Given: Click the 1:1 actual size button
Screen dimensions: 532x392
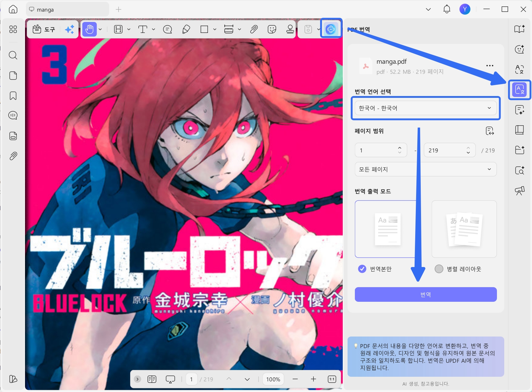Looking at the screenshot, I should tap(332, 379).
